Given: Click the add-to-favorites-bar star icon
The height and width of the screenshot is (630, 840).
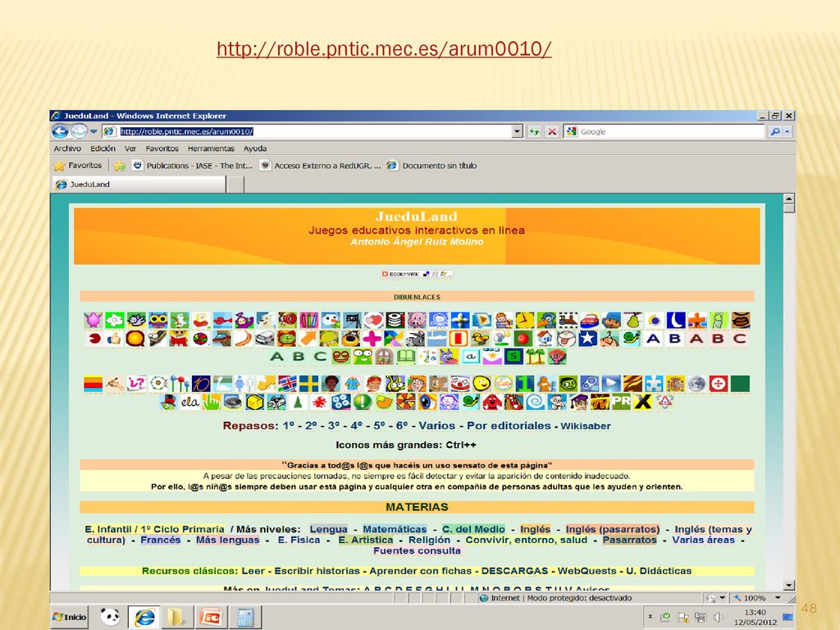Looking at the screenshot, I should (120, 166).
